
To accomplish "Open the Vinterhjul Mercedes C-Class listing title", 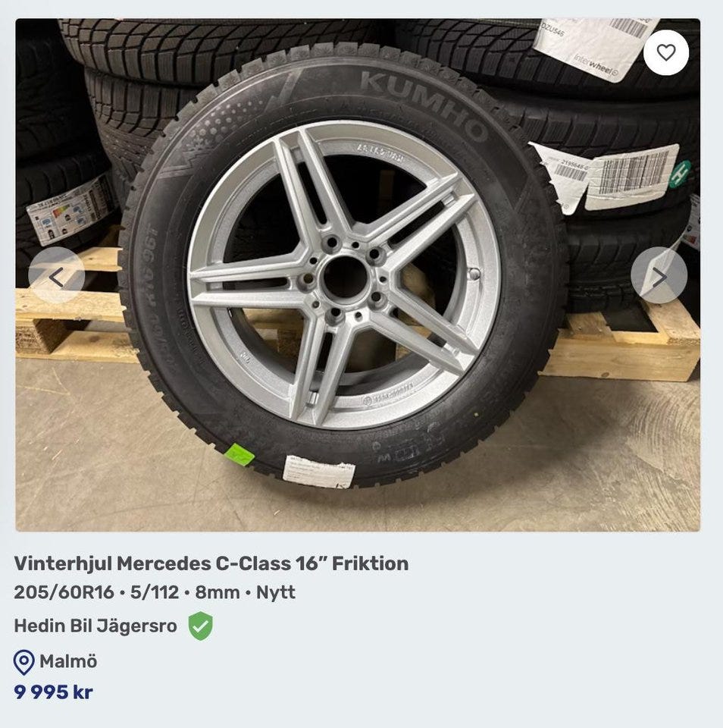I will pos(211,563).
